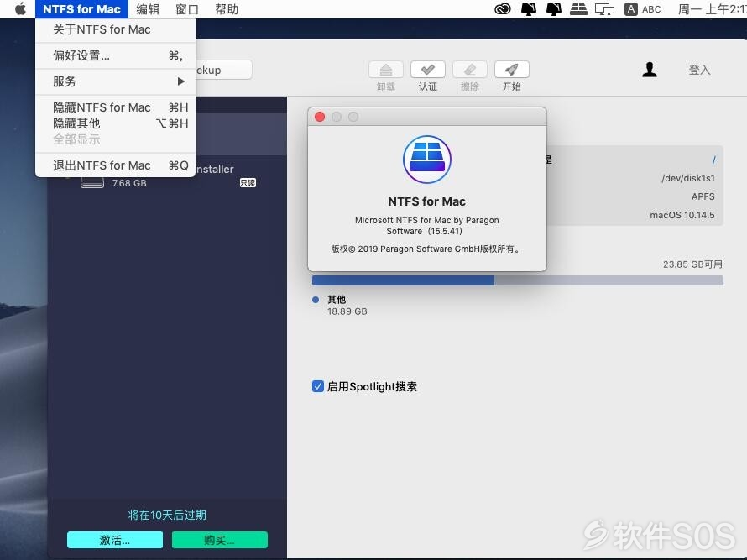Expand the Services submenu arrow
This screenshot has width=747, height=560.
[x=181, y=81]
